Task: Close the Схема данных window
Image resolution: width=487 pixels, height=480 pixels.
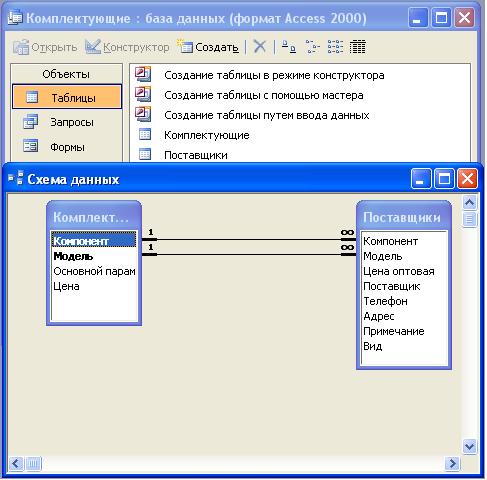Action: pos(467,179)
